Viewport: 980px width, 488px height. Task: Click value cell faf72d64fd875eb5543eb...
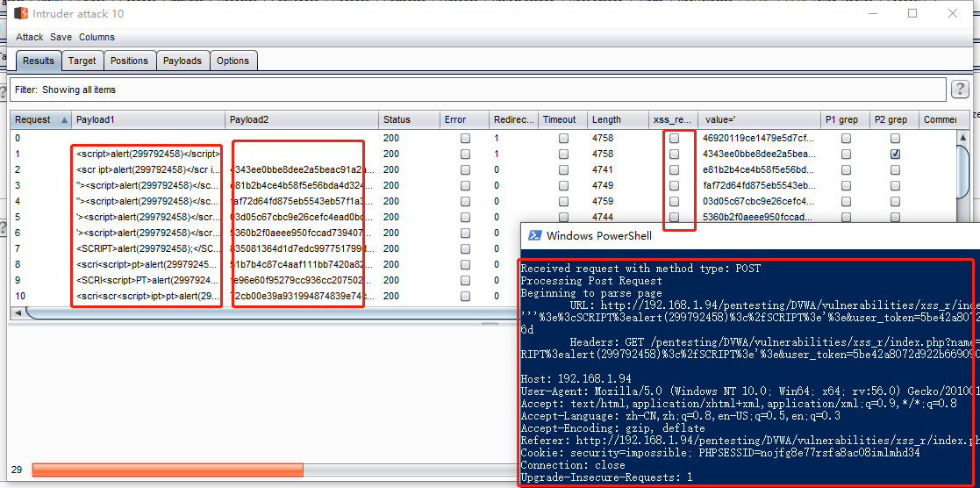point(759,185)
